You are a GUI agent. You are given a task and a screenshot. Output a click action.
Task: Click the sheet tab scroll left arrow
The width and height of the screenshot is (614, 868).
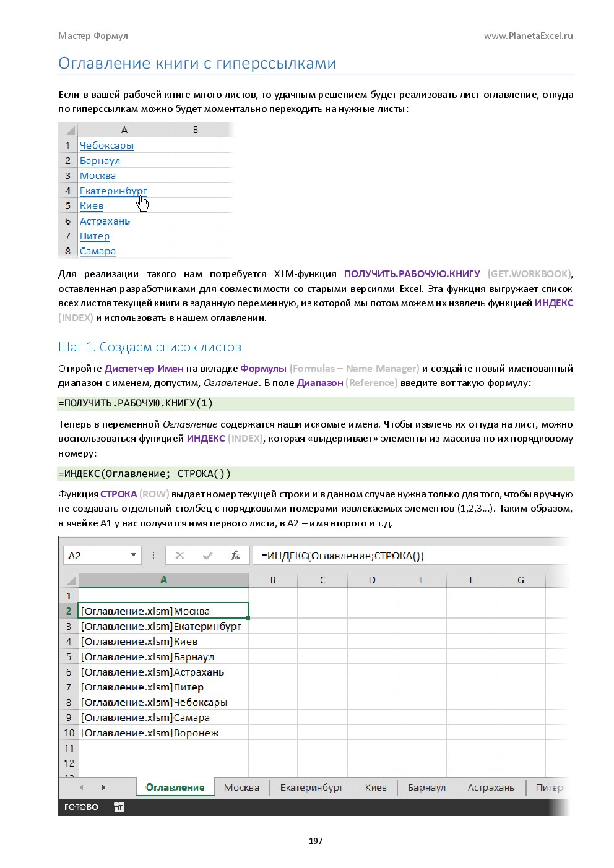[x=81, y=788]
